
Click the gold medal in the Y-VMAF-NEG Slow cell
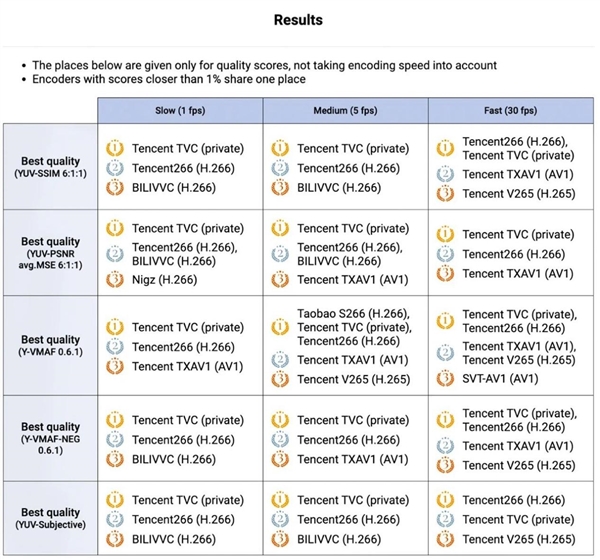116,421
